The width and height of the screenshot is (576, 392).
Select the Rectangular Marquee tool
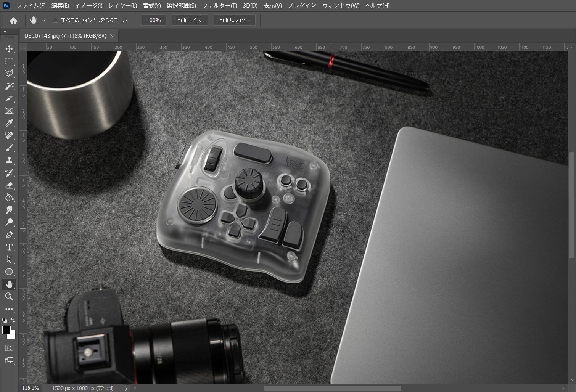pos(10,61)
